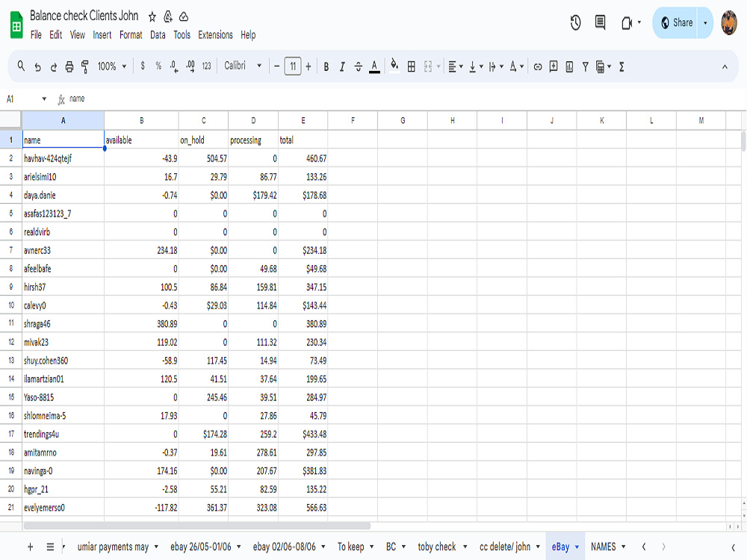
Task: Open the Sheets home logo
Action: tap(16, 25)
